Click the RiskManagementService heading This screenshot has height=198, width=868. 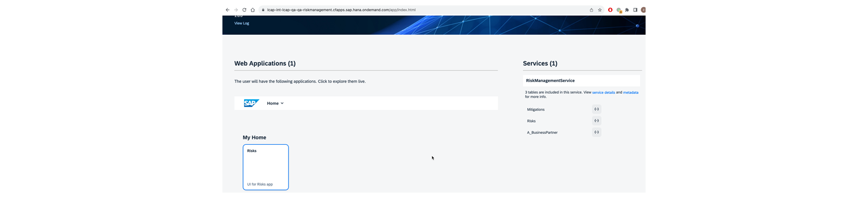(550, 81)
